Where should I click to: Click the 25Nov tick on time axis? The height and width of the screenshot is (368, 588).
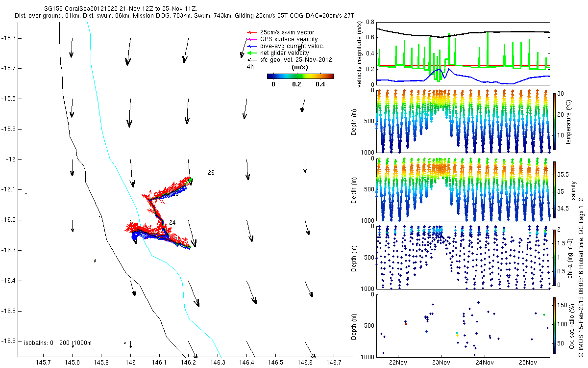(528, 363)
